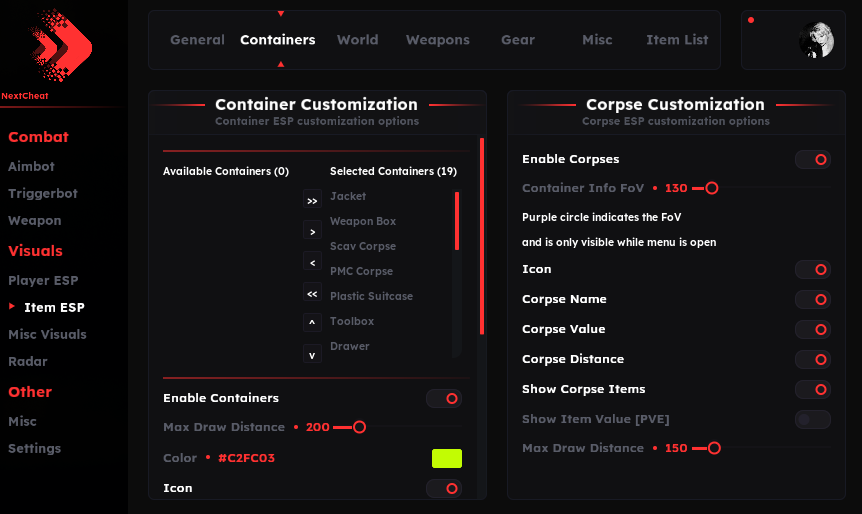Click the move down v arrow button
Image resolution: width=862 pixels, height=514 pixels.
point(312,354)
